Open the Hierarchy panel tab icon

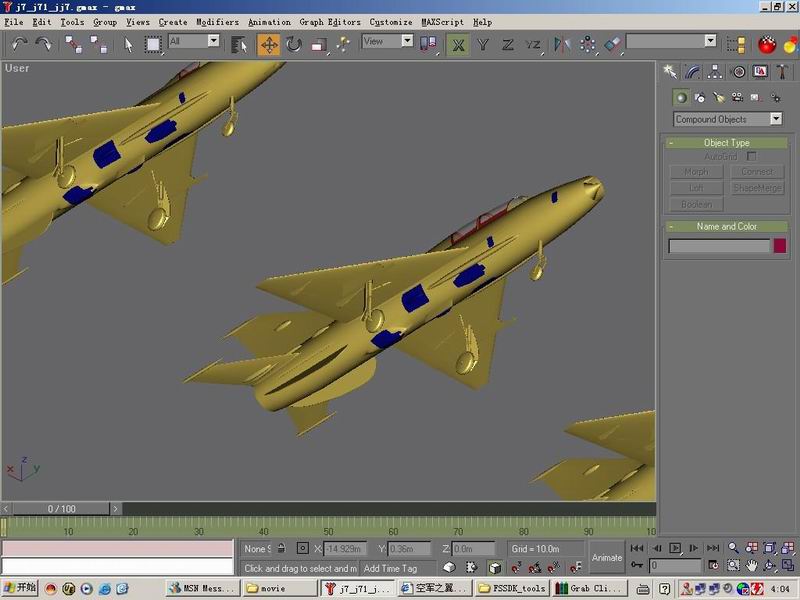click(x=715, y=71)
